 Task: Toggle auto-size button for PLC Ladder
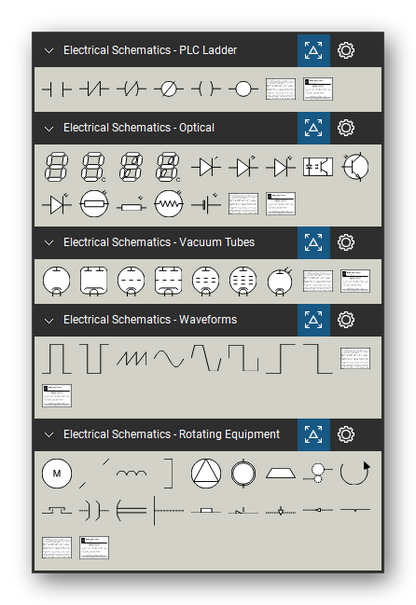[x=313, y=51]
